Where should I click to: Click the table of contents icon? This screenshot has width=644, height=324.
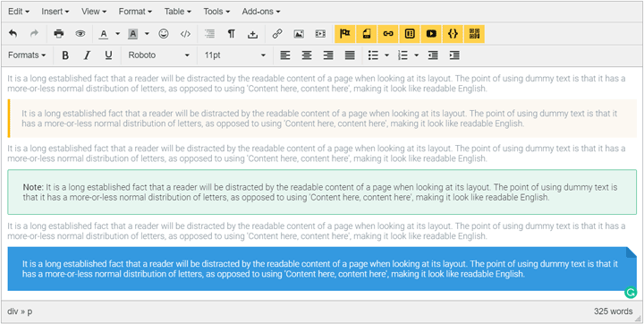coord(210,34)
